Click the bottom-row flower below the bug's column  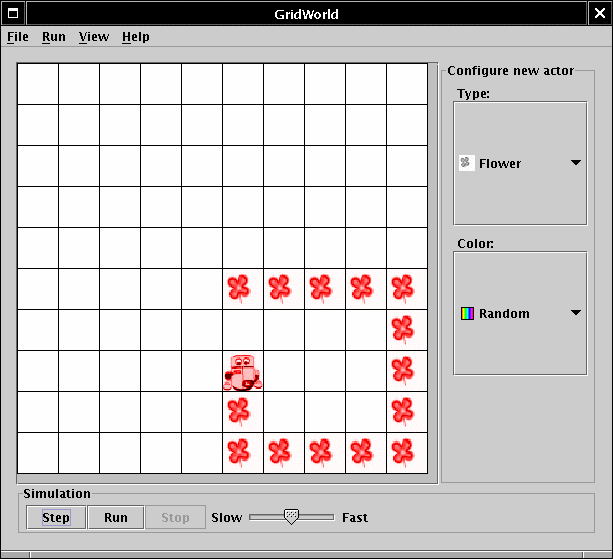(239, 453)
